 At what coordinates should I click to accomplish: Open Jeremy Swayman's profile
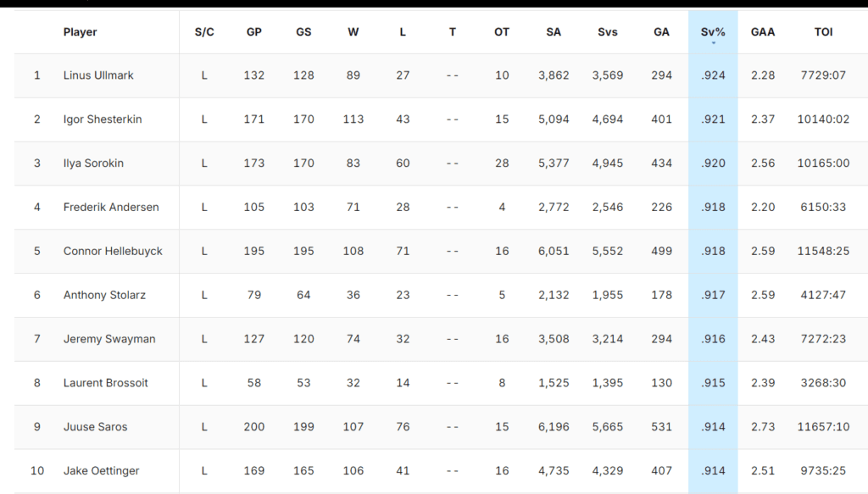(111, 339)
